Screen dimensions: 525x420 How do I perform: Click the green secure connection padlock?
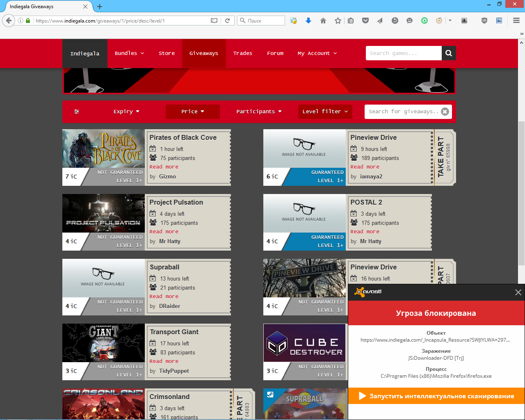28,21
